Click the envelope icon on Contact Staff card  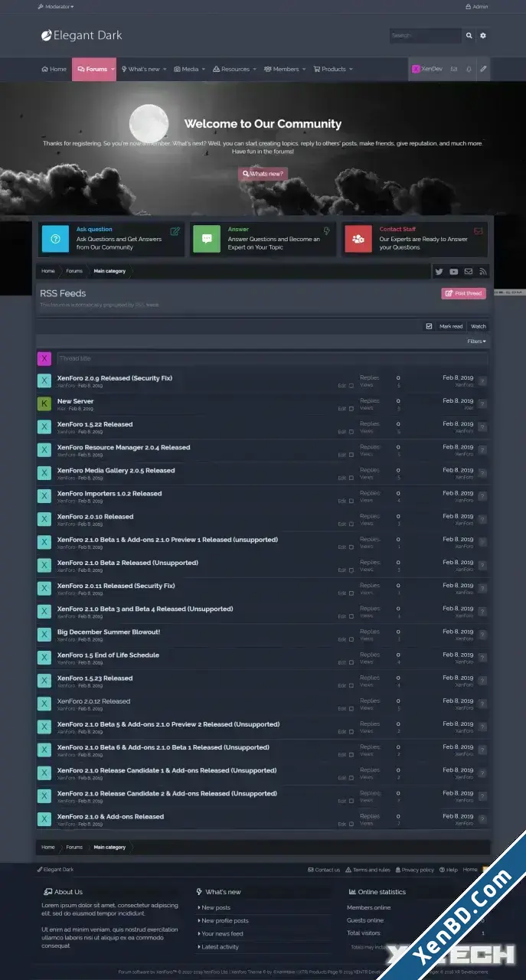point(479,230)
